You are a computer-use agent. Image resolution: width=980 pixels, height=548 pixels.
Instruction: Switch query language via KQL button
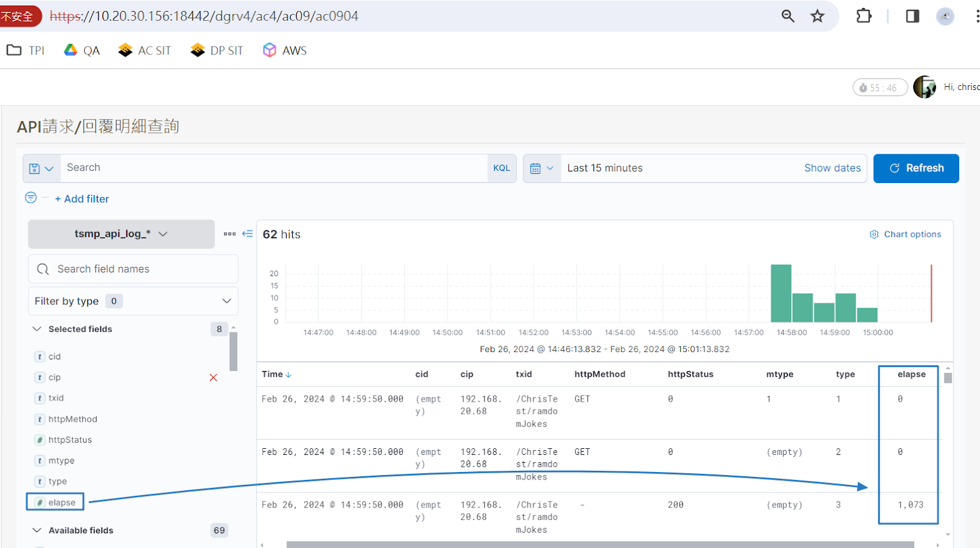coord(502,168)
